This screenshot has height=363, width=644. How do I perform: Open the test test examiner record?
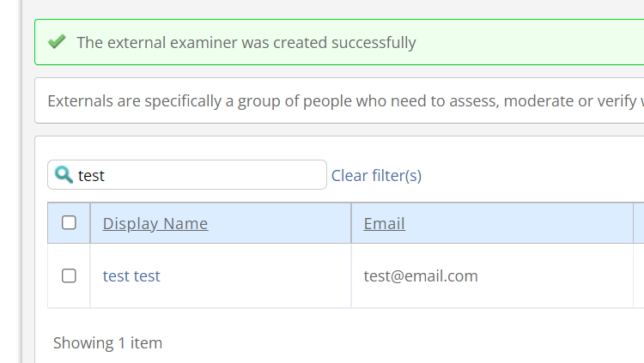131,276
